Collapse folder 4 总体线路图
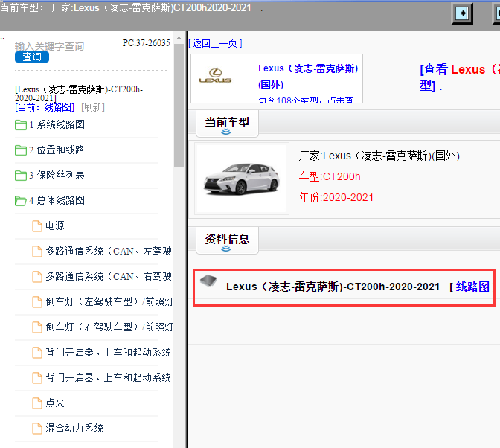 coord(21,201)
